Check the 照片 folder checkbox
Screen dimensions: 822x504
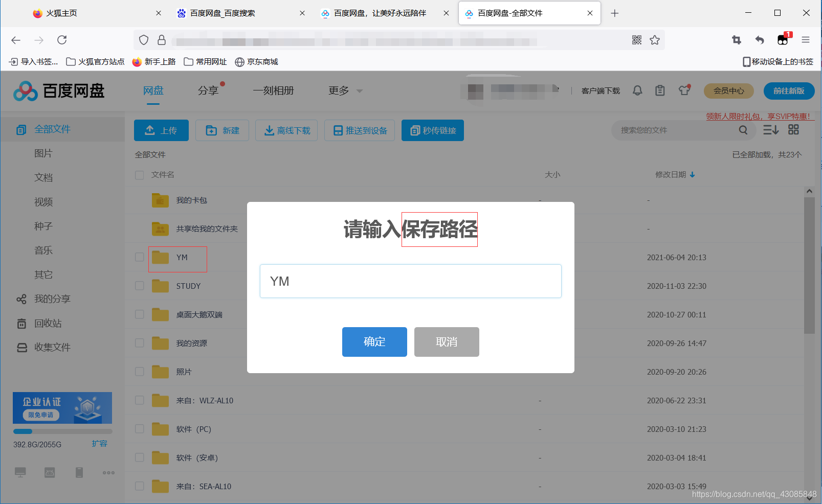pos(140,372)
